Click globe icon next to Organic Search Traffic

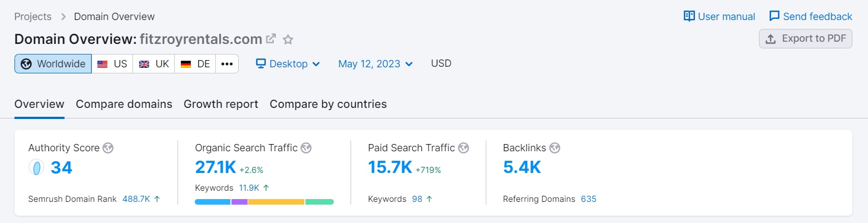[x=306, y=148]
